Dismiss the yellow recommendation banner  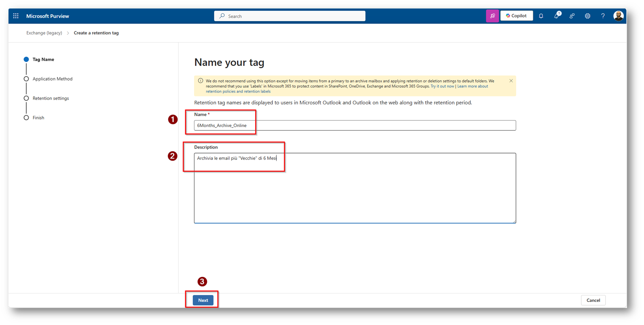(511, 81)
